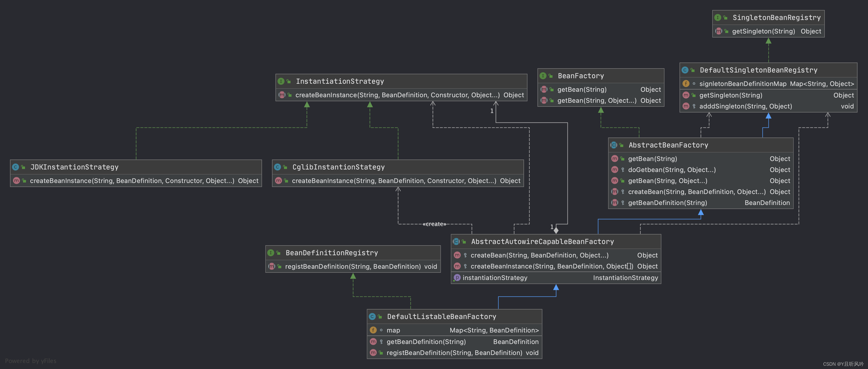The width and height of the screenshot is (868, 369).
Task: Click the abstract class icon beside AbstractBeanFactory
Action: click(x=613, y=145)
